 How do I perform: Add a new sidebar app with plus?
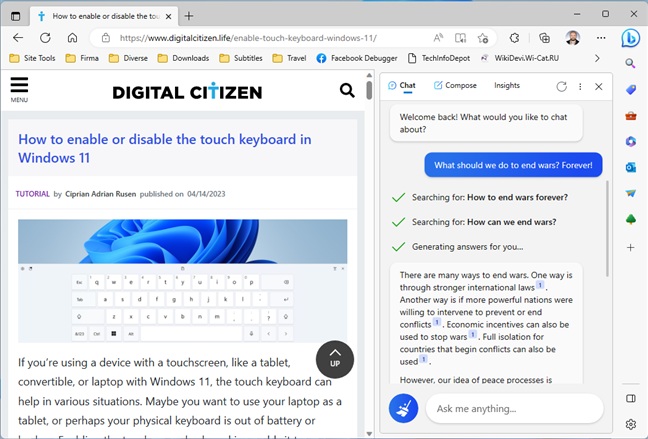(631, 248)
